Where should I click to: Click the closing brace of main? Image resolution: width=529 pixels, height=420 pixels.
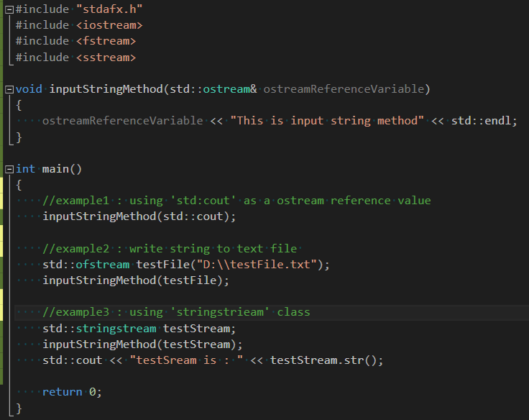pos(19,408)
